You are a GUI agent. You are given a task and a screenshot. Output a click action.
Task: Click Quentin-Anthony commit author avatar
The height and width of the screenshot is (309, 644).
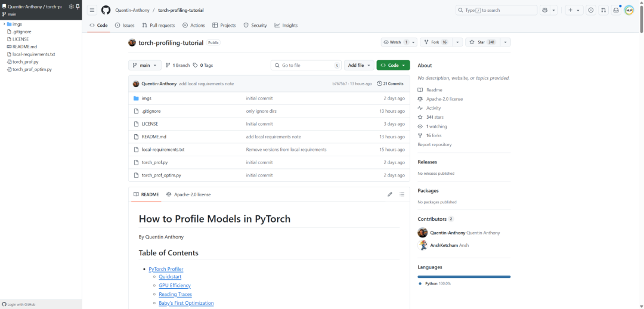(x=136, y=84)
